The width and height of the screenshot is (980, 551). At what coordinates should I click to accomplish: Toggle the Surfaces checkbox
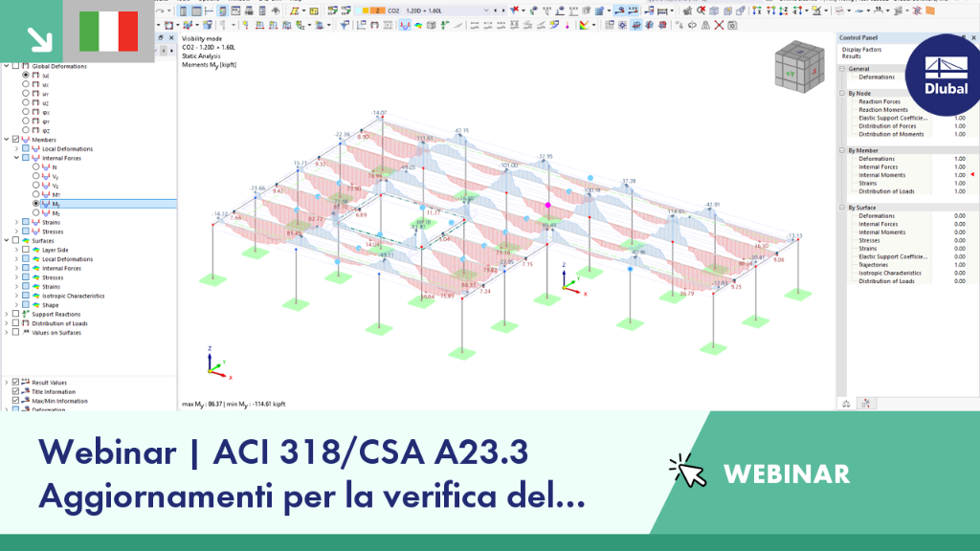tap(15, 240)
